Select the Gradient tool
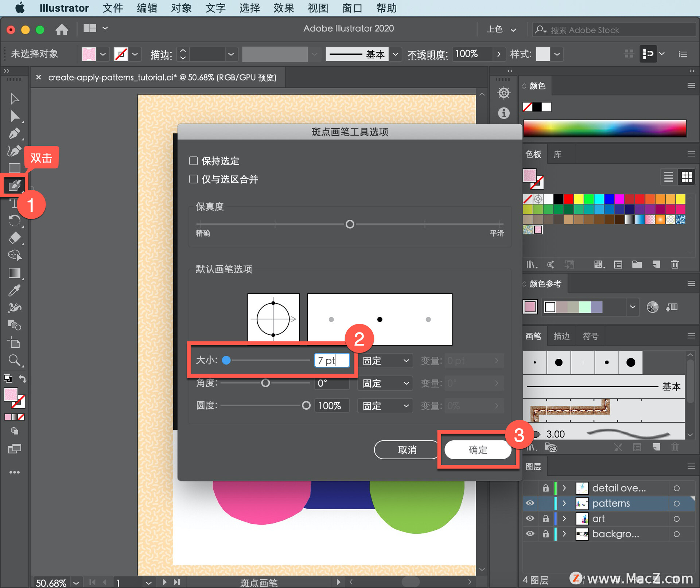The width and height of the screenshot is (700, 588). (x=14, y=273)
